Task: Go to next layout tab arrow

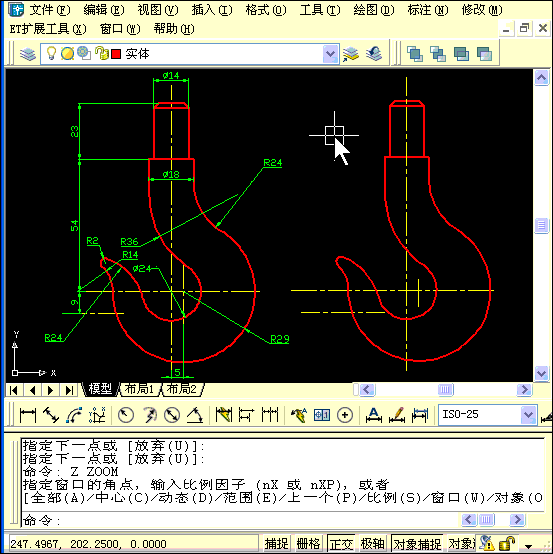Action: point(51,390)
